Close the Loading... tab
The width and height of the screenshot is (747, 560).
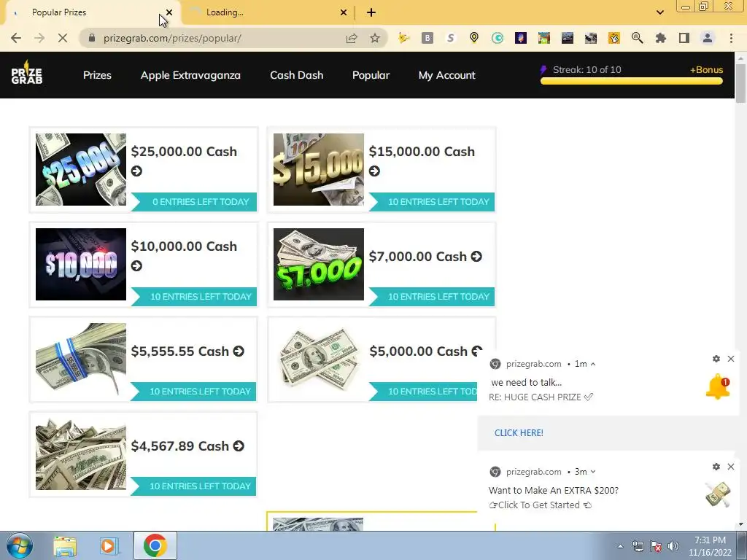(344, 12)
